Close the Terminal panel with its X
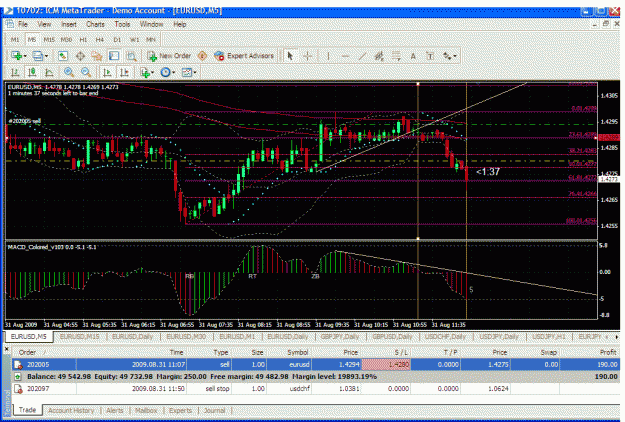 (x=6, y=349)
